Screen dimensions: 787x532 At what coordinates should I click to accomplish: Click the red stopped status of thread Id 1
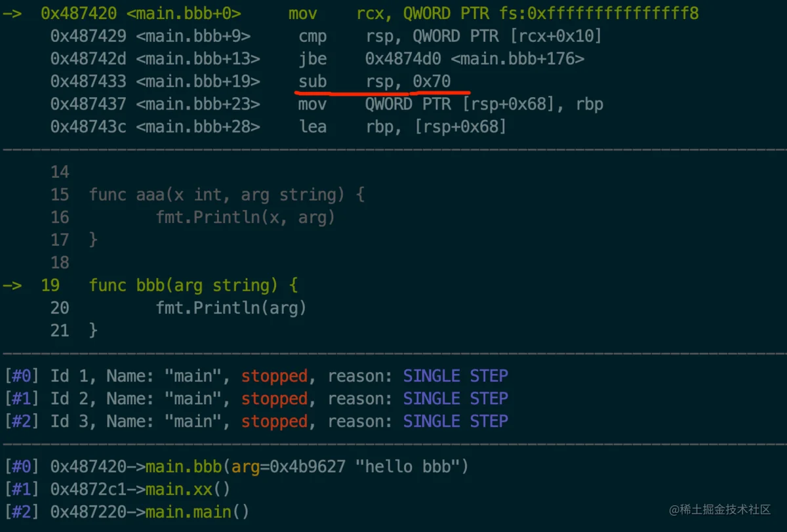pyautogui.click(x=274, y=376)
